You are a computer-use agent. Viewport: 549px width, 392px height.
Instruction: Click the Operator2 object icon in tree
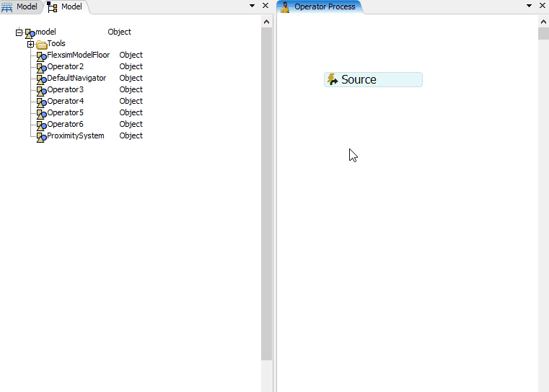point(41,67)
